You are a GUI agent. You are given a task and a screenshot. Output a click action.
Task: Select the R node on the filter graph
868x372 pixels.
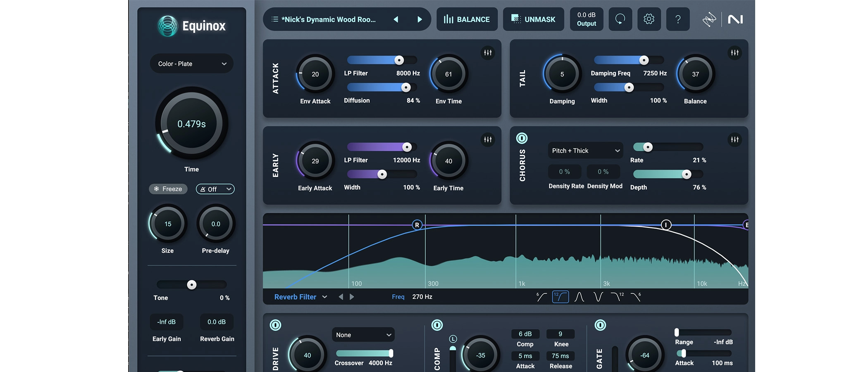(417, 225)
